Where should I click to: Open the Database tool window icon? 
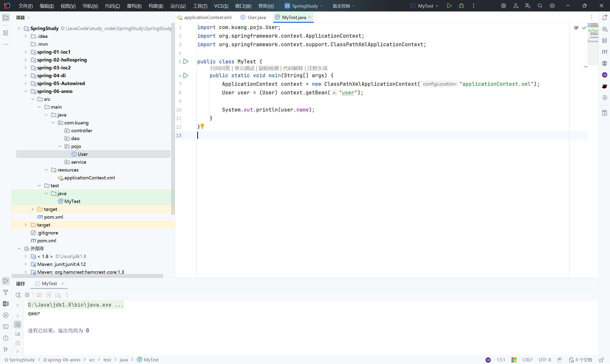[x=604, y=41]
